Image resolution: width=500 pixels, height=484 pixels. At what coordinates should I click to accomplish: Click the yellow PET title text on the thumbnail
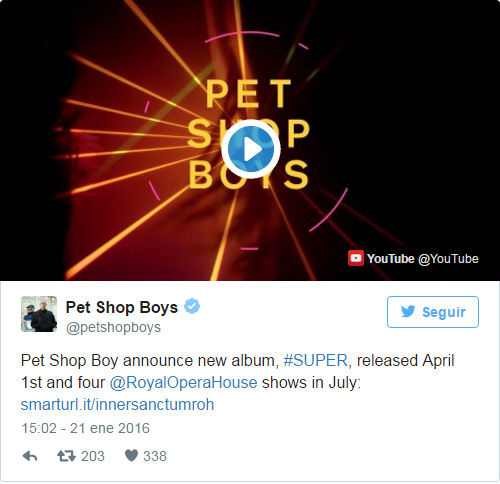coord(248,94)
